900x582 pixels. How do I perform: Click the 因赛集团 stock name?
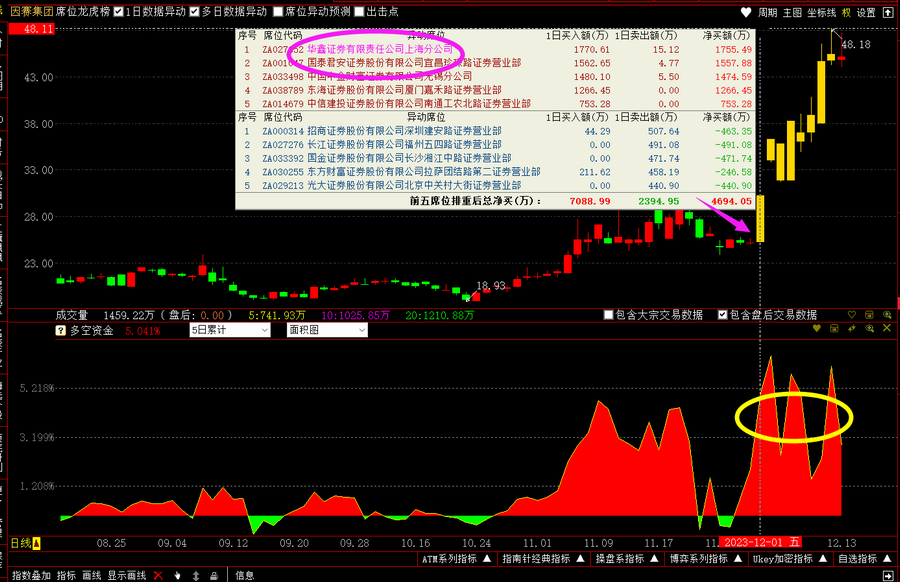32,11
